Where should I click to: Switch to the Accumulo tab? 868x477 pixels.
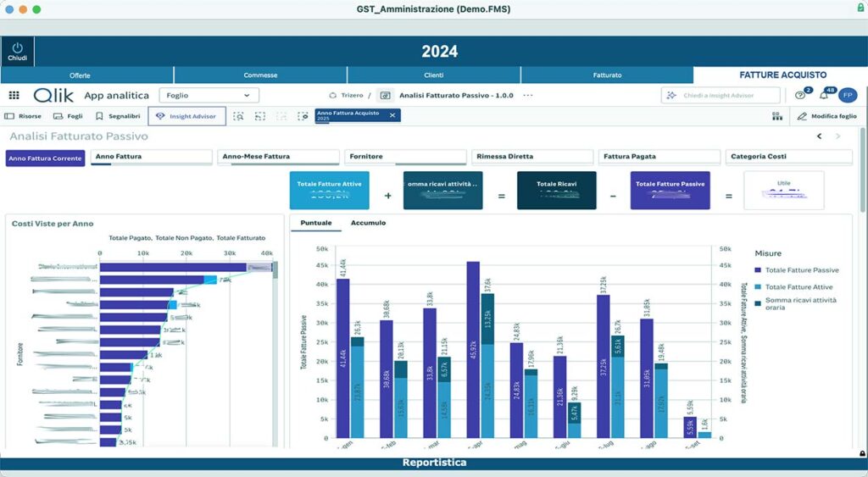pyautogui.click(x=368, y=223)
